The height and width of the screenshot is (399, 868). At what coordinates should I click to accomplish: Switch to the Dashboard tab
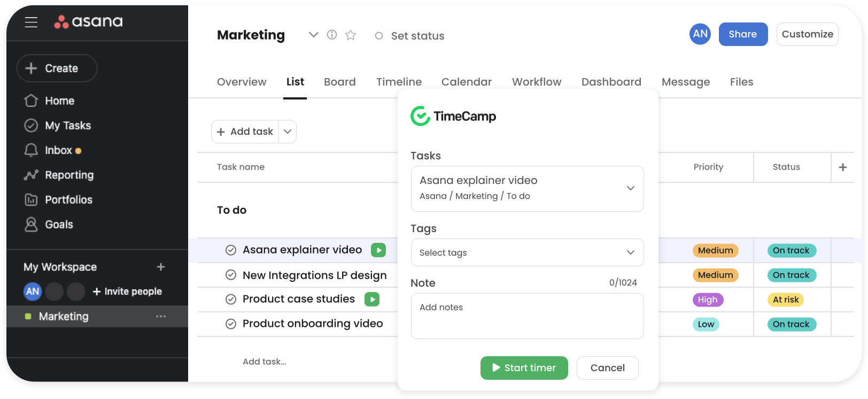click(x=611, y=82)
